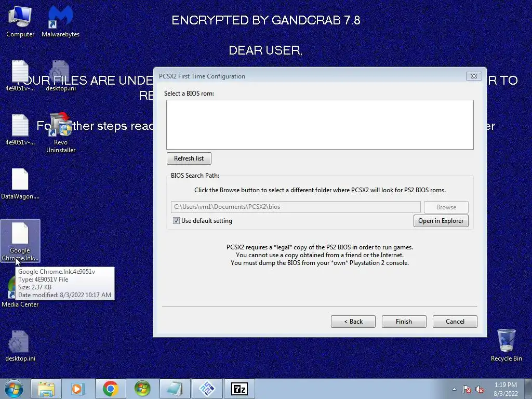Open the Action Center flag icon

click(x=467, y=390)
